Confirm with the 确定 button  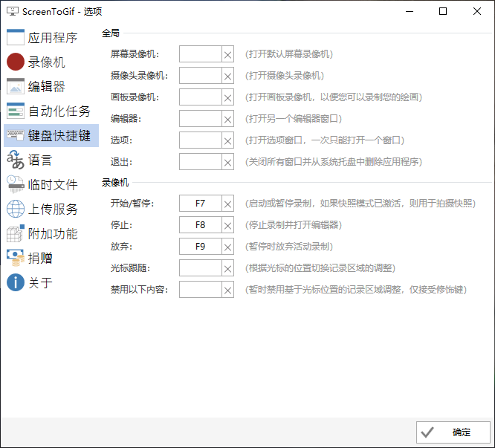coord(453,432)
